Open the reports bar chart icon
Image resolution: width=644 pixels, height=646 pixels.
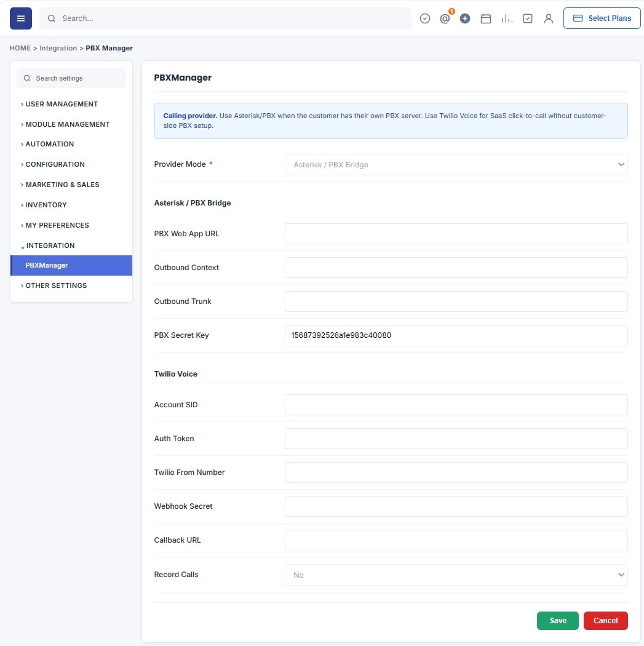tap(507, 18)
